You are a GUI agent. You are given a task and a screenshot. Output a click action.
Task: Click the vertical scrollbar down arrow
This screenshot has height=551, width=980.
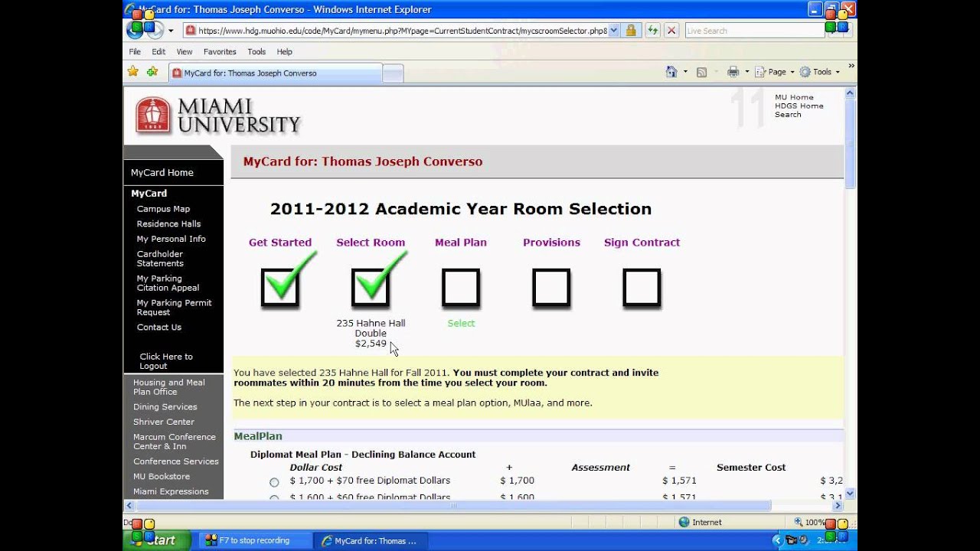[x=850, y=494]
